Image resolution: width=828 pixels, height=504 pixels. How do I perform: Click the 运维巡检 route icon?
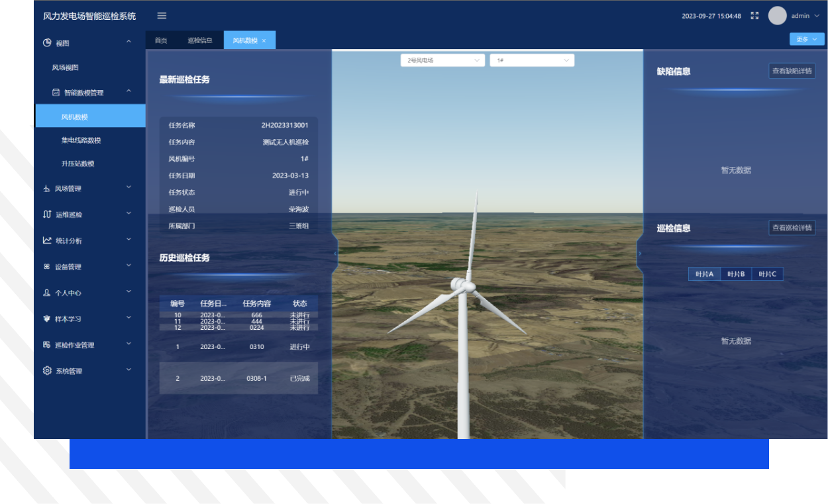click(47, 215)
